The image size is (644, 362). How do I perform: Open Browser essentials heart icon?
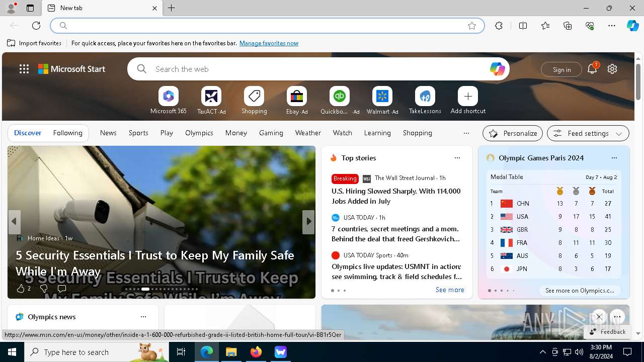[590, 26]
